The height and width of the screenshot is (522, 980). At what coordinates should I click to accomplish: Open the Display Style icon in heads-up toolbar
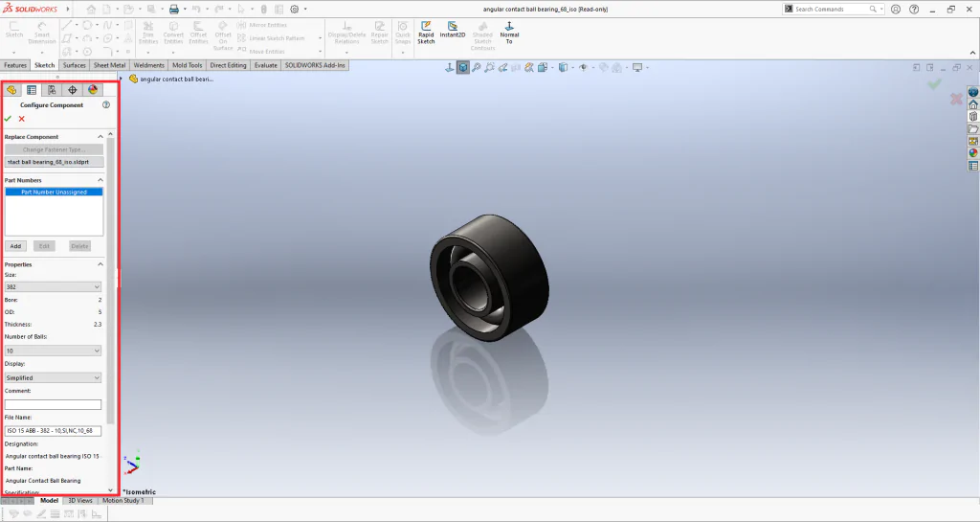(x=563, y=67)
